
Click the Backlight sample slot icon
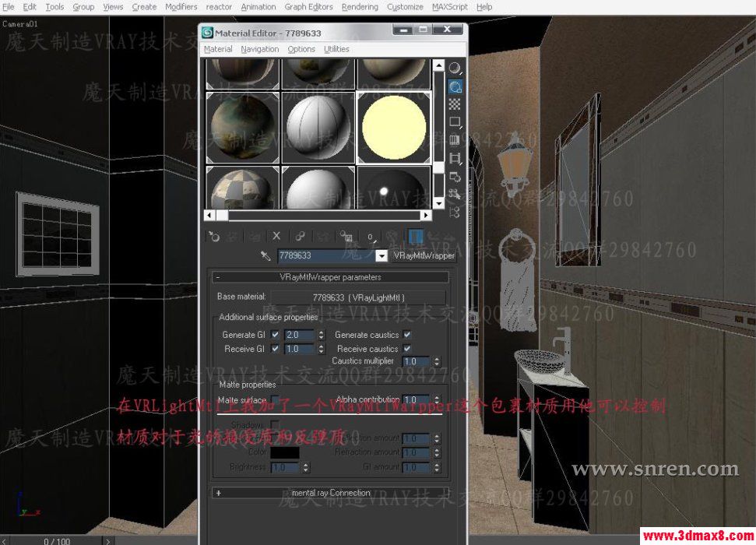tap(454, 87)
